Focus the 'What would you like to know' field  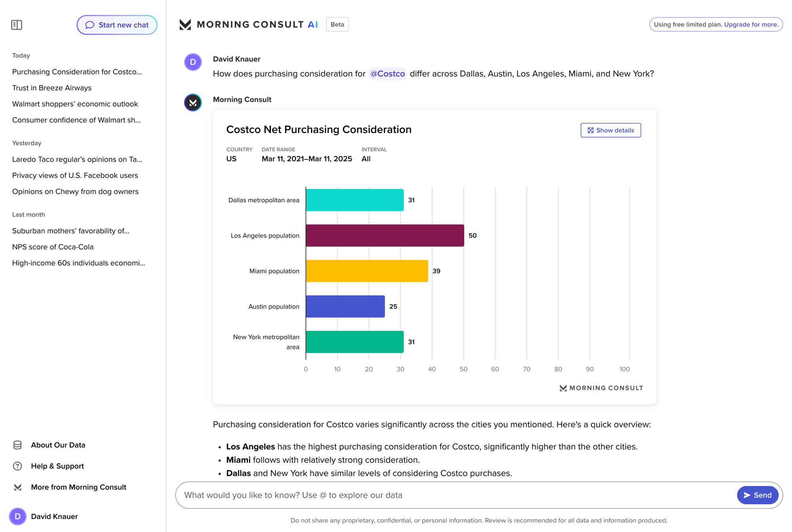click(x=455, y=495)
